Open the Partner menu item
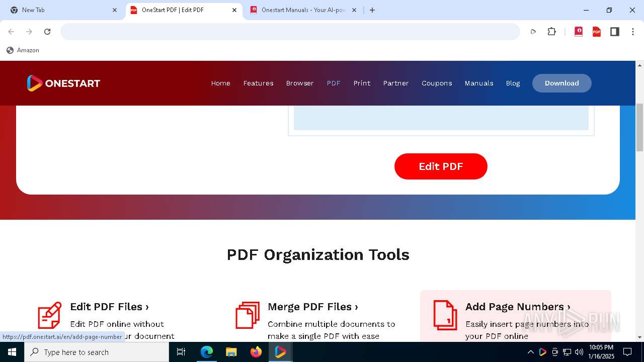Screen dimensions: 644x362 tap(396, 83)
